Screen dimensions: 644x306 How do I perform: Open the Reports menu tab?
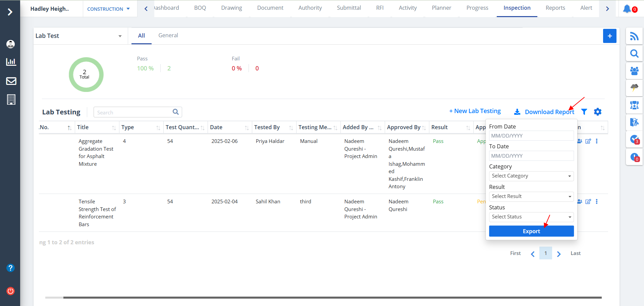coord(555,8)
